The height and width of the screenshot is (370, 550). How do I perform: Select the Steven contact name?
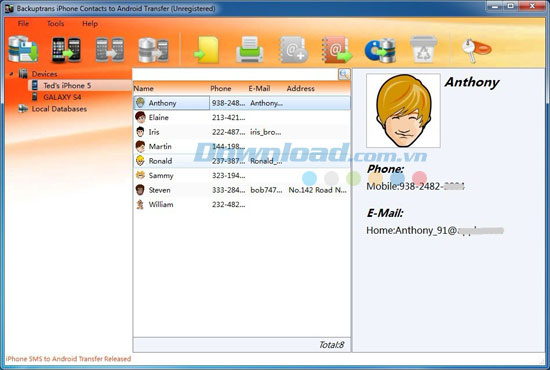coord(160,190)
